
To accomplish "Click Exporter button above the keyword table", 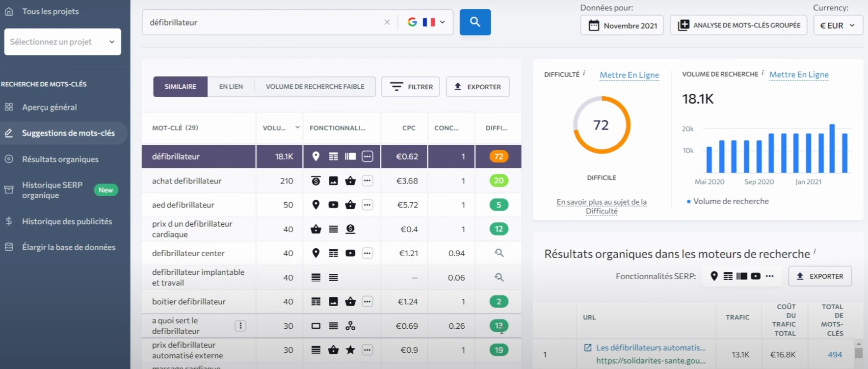I will pos(477,87).
